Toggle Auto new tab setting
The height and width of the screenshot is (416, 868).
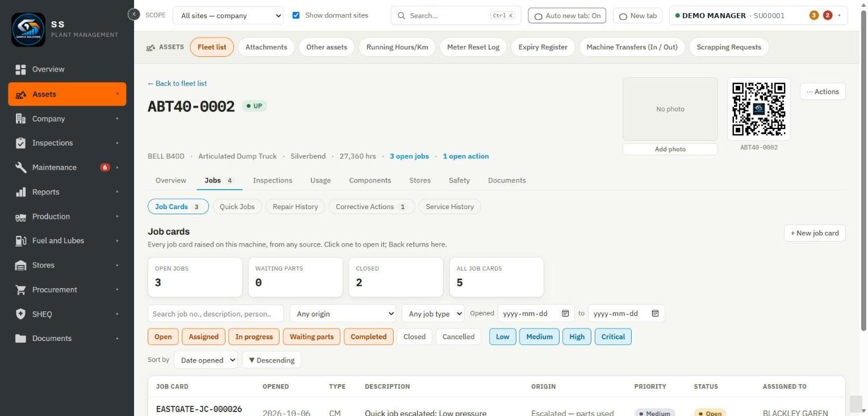[x=567, y=16]
